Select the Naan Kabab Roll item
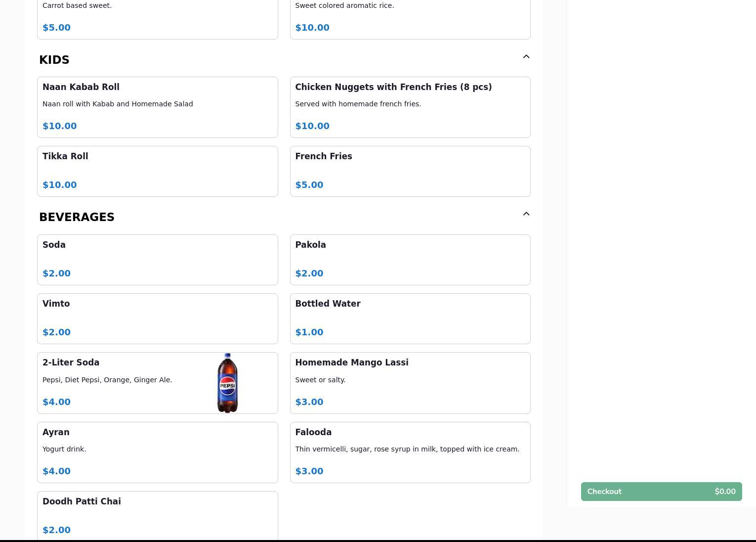 click(x=157, y=107)
